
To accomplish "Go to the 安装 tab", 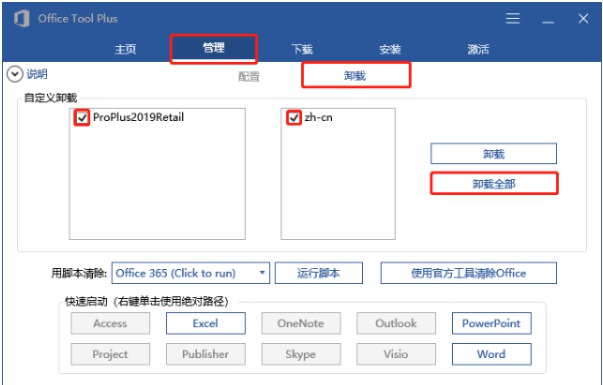I will tap(390, 50).
